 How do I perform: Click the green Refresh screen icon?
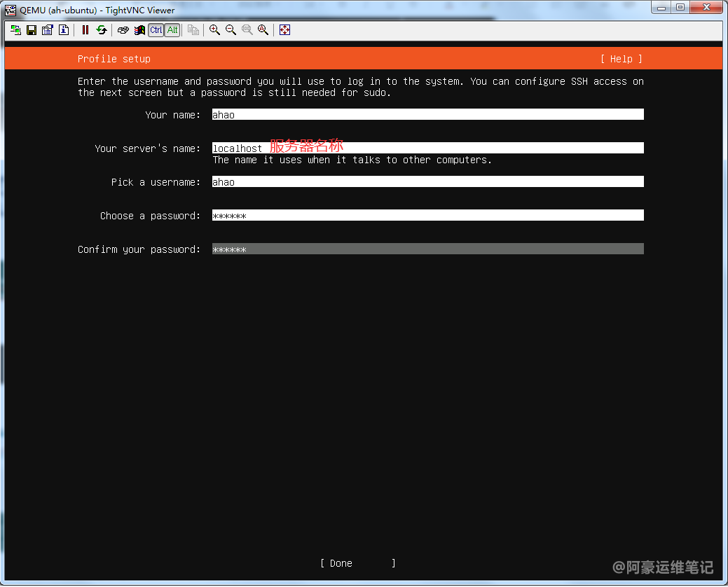point(102,30)
